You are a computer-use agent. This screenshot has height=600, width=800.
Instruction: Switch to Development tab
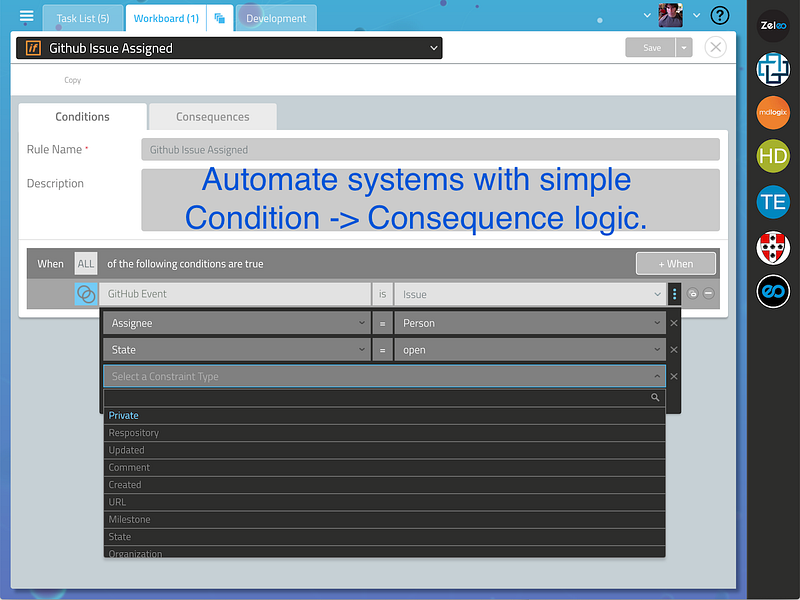click(x=276, y=18)
